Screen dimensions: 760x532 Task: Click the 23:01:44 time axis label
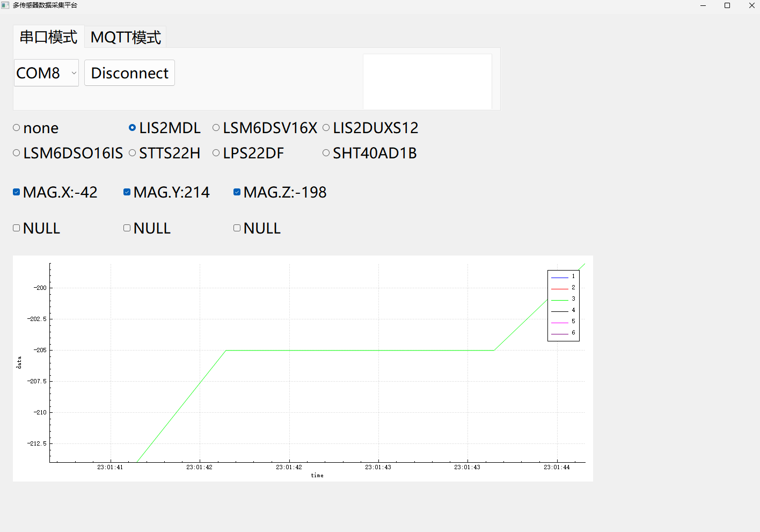click(557, 468)
